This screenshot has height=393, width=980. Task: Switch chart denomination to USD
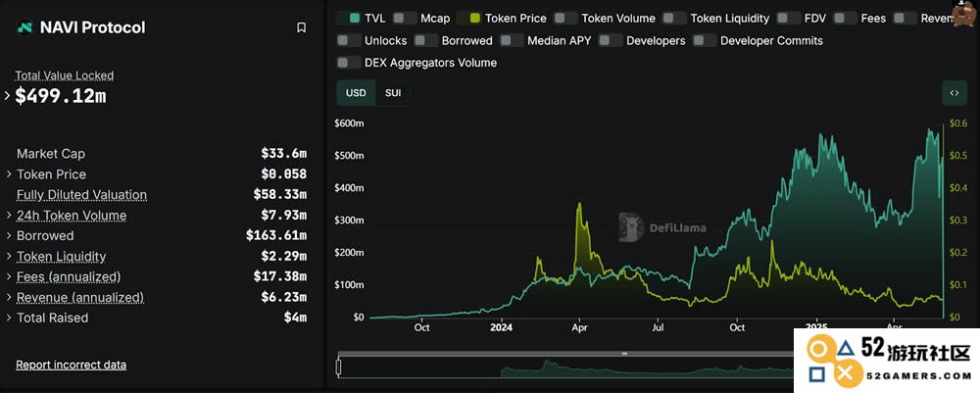(x=356, y=93)
